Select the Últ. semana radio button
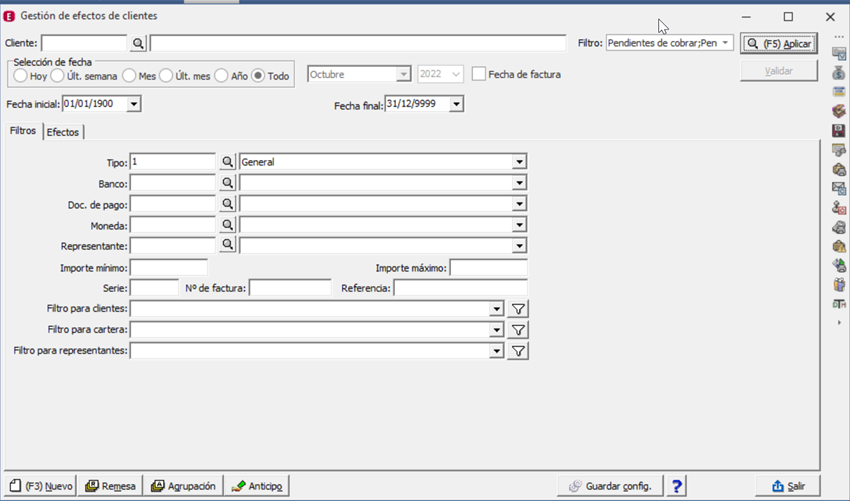This screenshot has height=501, width=850. 57,76
